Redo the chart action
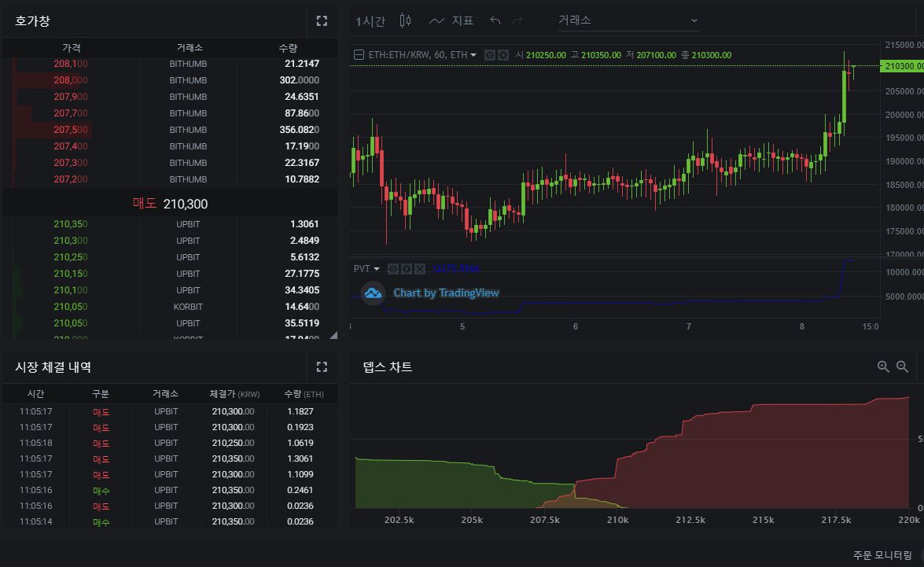This screenshot has width=924, height=567. click(x=517, y=20)
